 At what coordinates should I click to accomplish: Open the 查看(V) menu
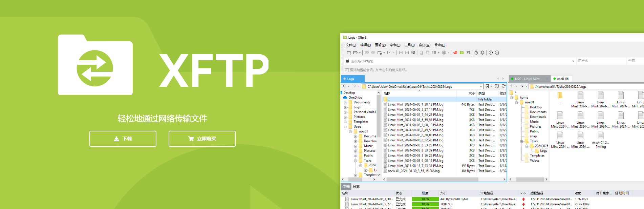pos(380,45)
